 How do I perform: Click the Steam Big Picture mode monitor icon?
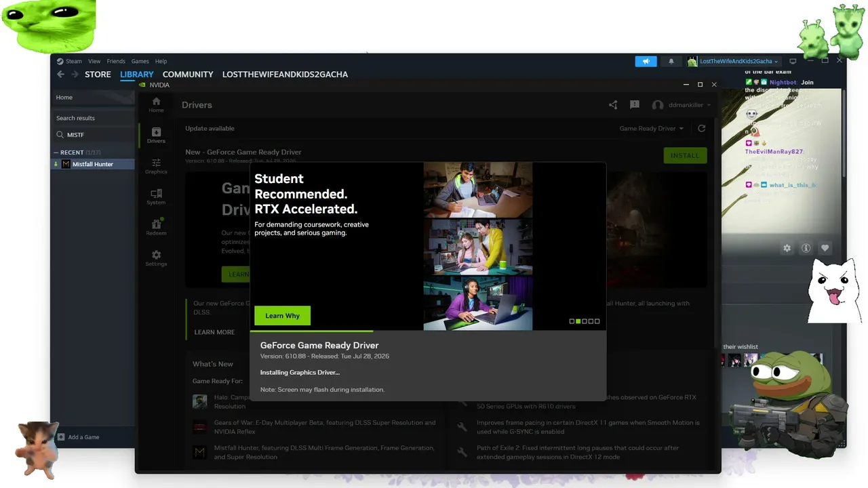(x=793, y=62)
